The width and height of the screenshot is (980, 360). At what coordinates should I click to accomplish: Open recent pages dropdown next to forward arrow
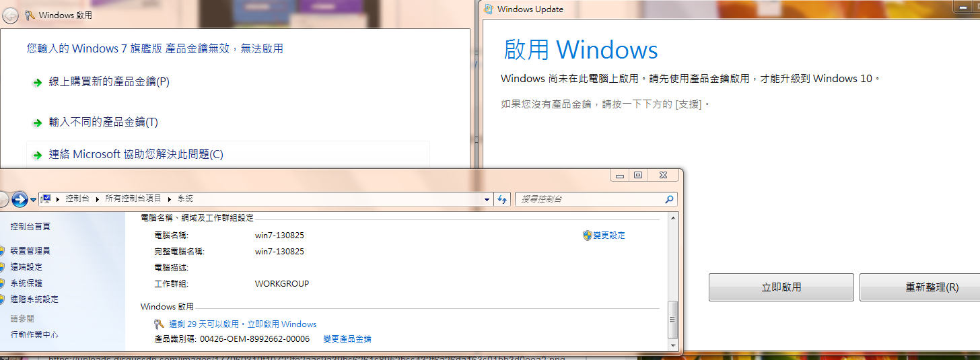pos(33,200)
